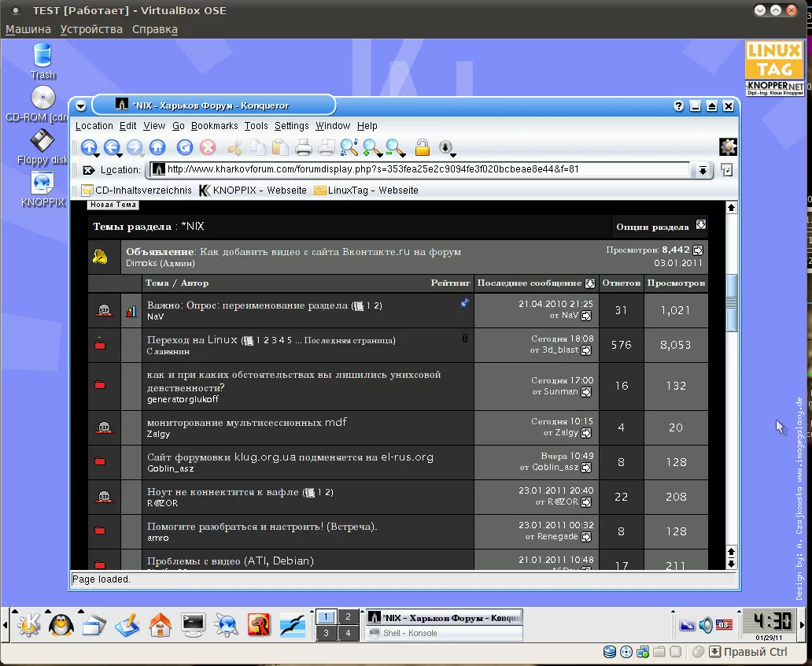Click the panel clock showing 4:30

point(773,620)
